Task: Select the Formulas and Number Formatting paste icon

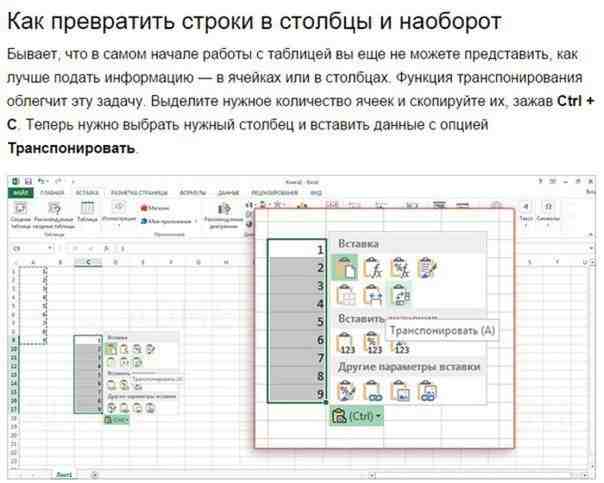Action: point(400,267)
